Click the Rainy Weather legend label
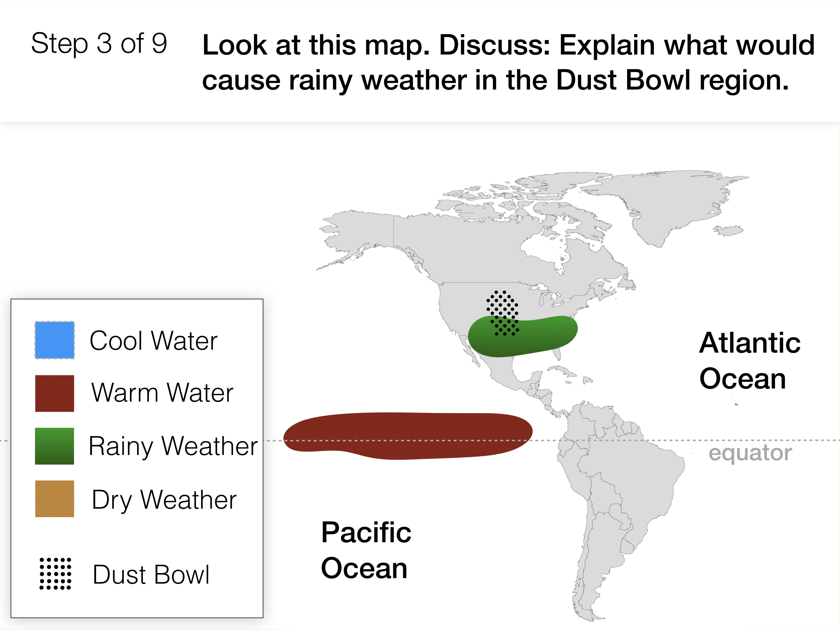 (x=173, y=447)
